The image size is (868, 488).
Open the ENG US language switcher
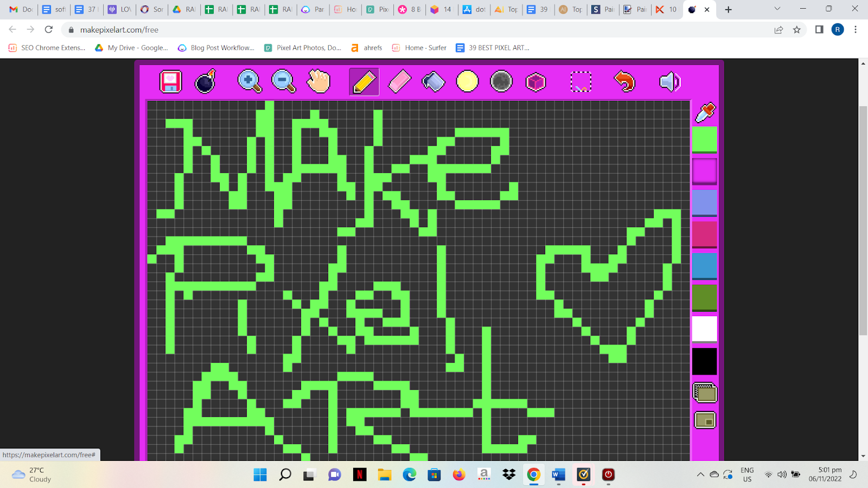[747, 474]
